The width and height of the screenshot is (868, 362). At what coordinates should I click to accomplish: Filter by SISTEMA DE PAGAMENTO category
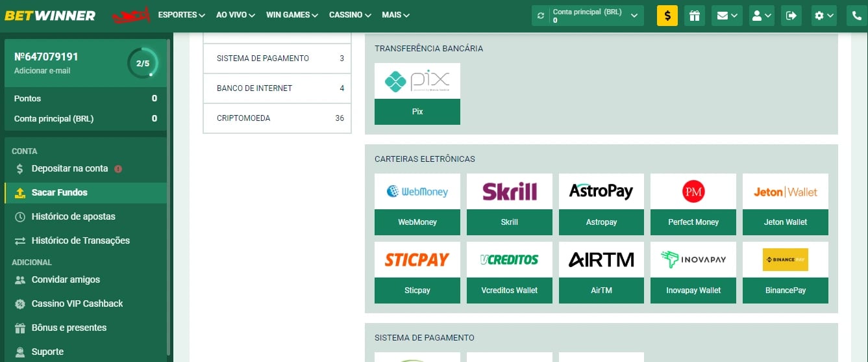pyautogui.click(x=277, y=58)
